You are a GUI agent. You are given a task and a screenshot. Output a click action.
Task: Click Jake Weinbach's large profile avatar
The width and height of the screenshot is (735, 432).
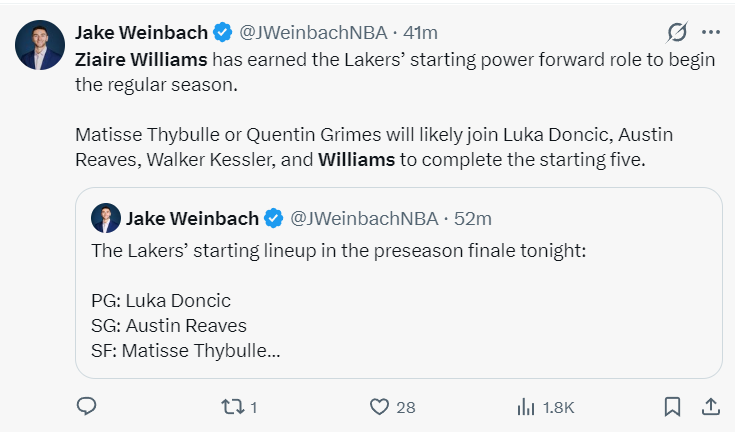[x=40, y=45]
